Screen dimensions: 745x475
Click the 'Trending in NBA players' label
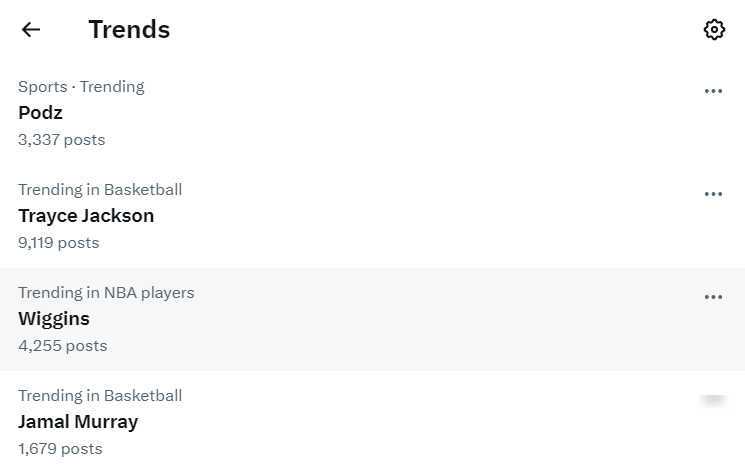click(106, 293)
